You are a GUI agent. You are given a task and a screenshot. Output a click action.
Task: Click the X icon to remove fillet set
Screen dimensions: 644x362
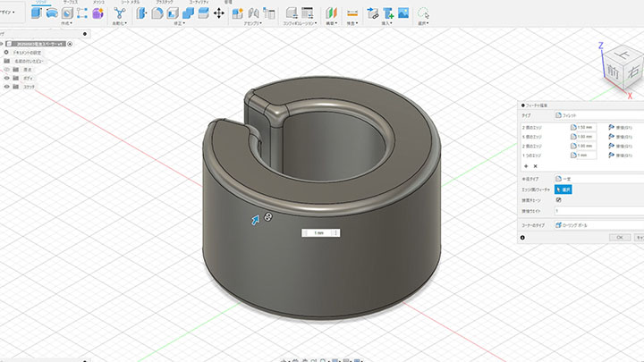[x=535, y=166]
